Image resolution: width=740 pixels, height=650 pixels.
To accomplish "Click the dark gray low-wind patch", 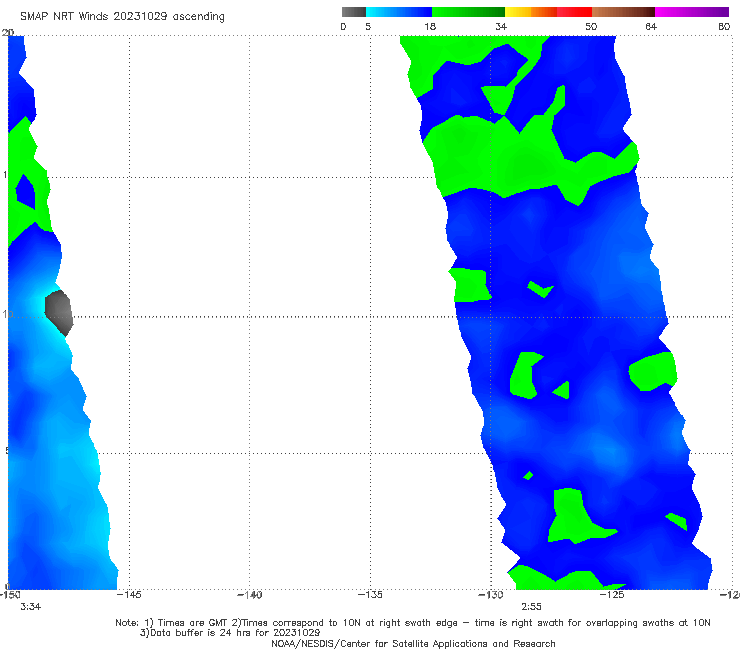I will pos(59,312).
